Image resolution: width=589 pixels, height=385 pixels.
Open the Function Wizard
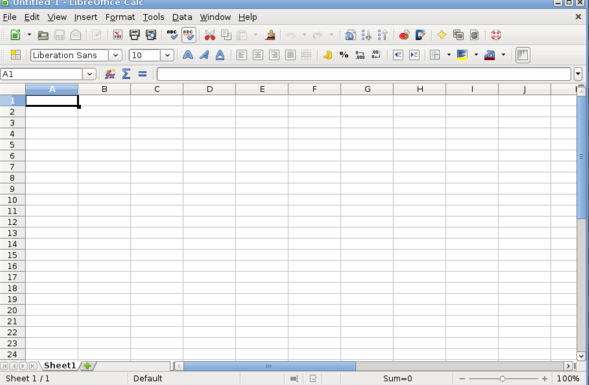(110, 74)
